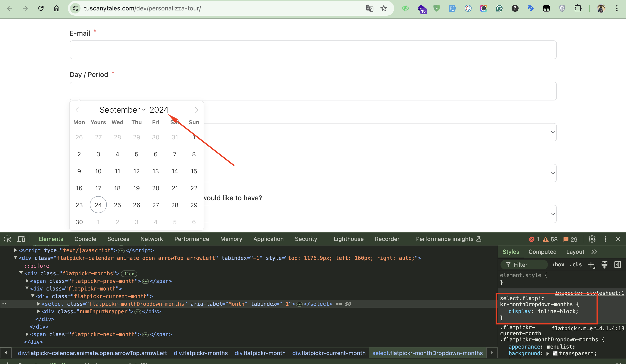
Task: Collapse the flatpickr-months div node
Action: pos(21,273)
